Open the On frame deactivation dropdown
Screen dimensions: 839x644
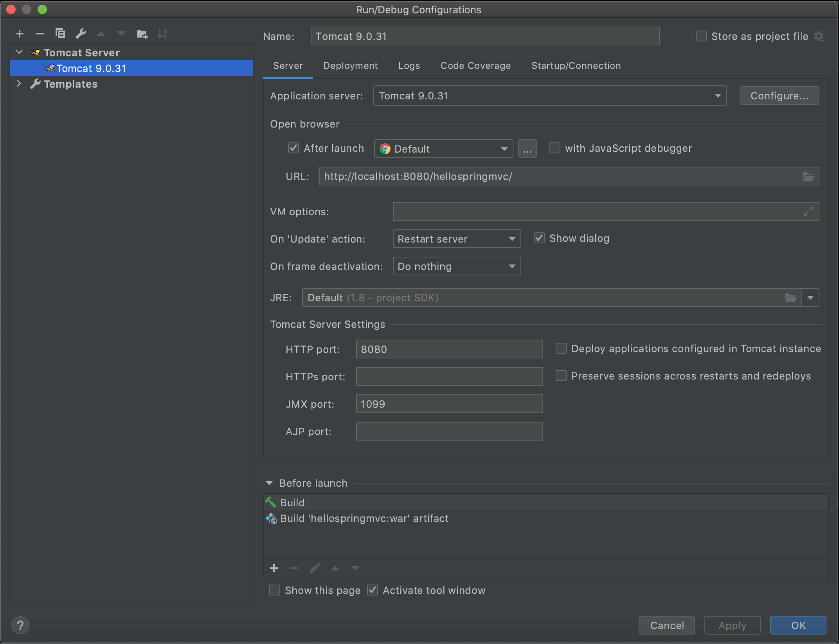(x=457, y=266)
